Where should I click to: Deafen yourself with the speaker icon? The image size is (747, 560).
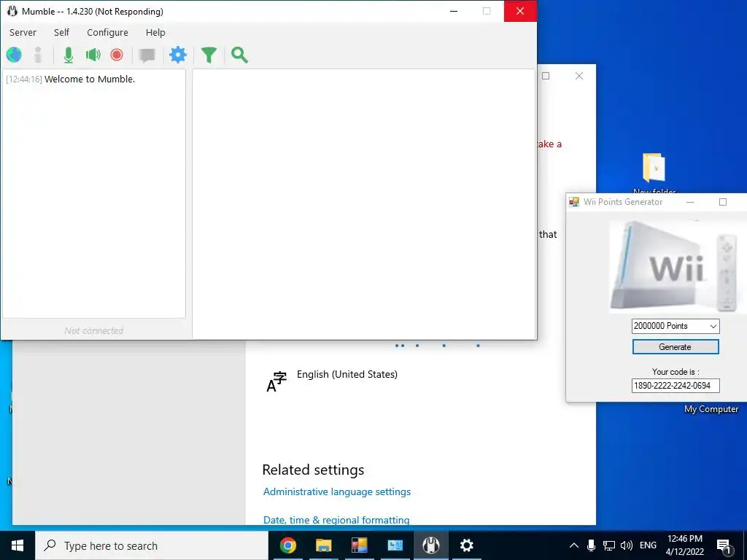pyautogui.click(x=93, y=55)
